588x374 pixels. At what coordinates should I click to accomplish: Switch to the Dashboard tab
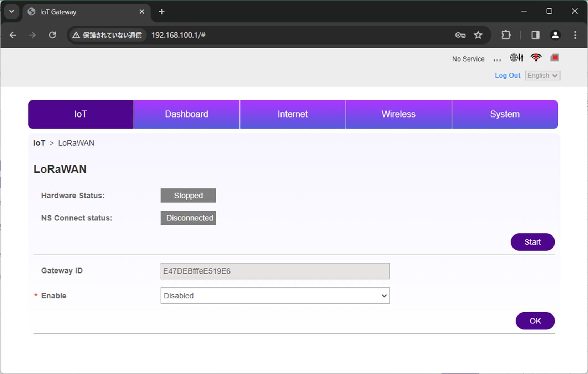(x=186, y=114)
